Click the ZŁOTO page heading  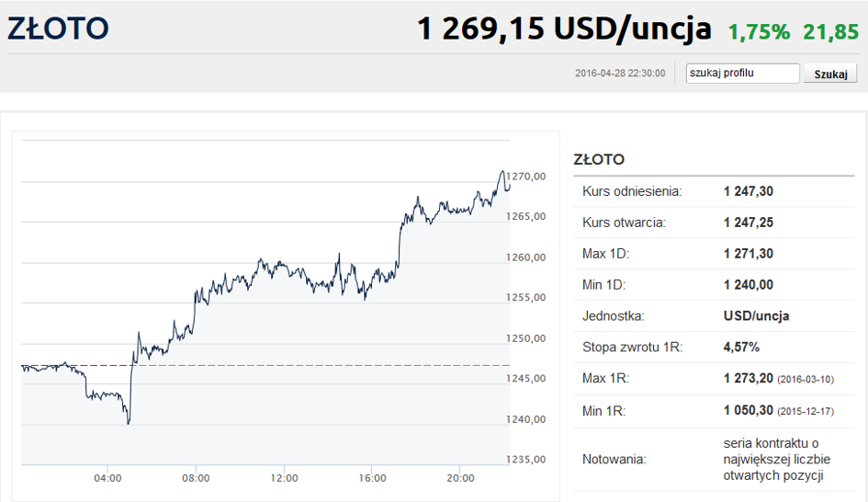tap(58, 29)
